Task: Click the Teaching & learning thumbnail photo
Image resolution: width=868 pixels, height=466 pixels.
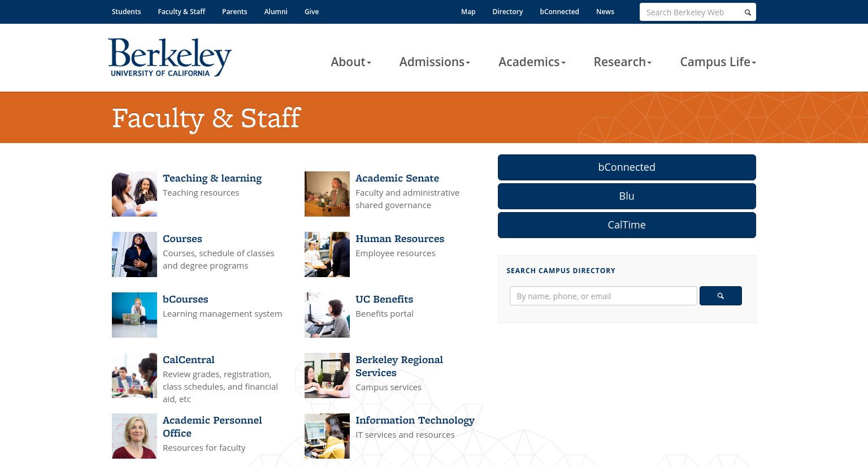Action: click(x=134, y=194)
